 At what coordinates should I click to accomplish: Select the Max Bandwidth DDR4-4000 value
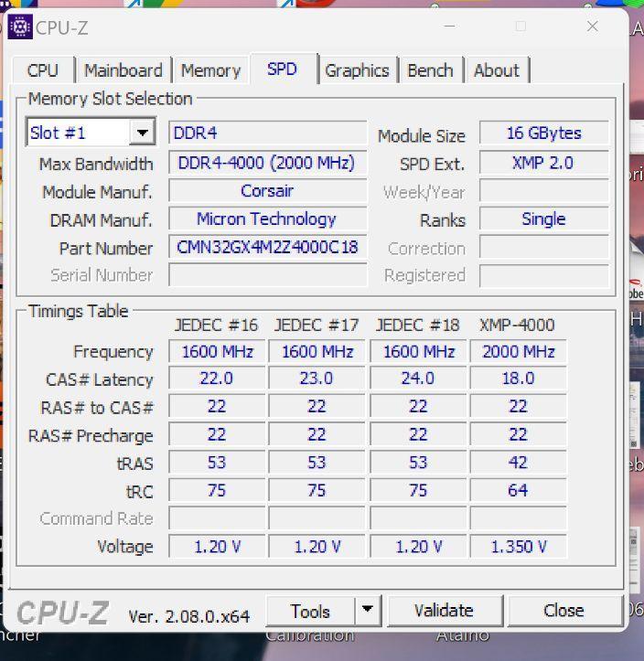coord(268,163)
